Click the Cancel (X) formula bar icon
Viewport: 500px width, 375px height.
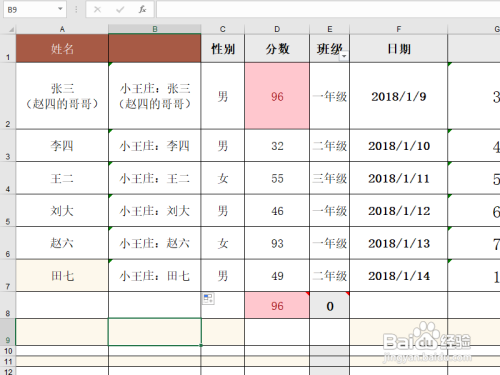(97, 9)
